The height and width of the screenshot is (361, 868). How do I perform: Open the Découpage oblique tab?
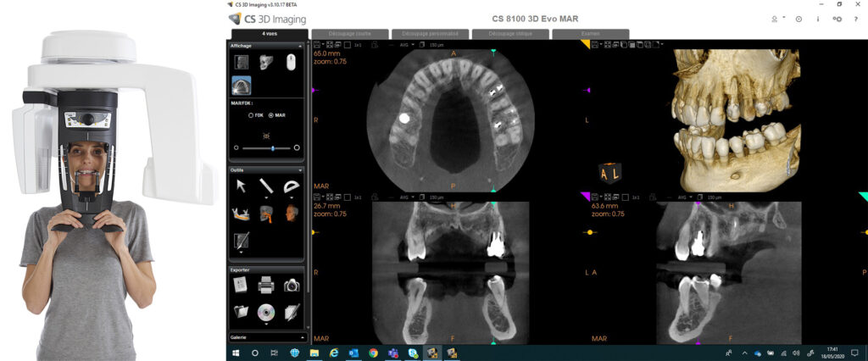tap(510, 34)
